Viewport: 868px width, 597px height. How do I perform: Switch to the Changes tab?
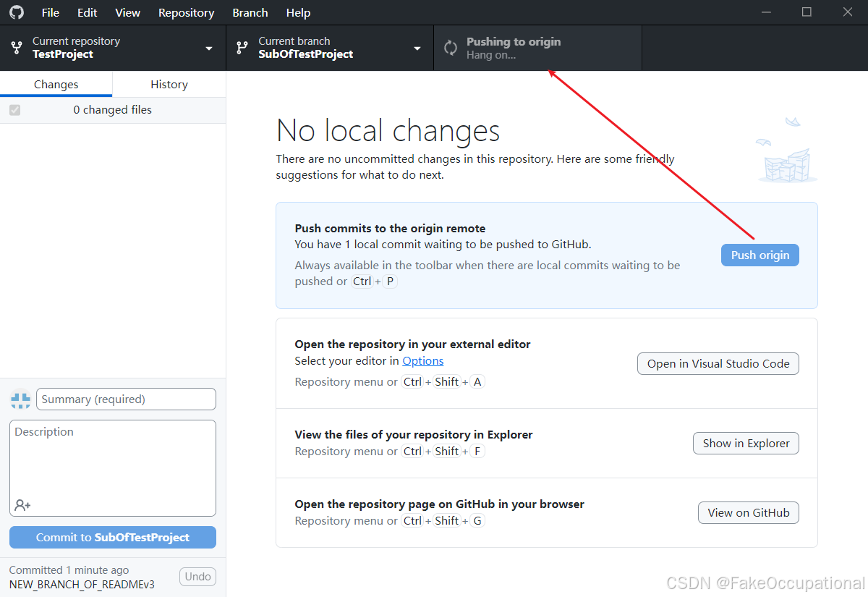(x=56, y=85)
